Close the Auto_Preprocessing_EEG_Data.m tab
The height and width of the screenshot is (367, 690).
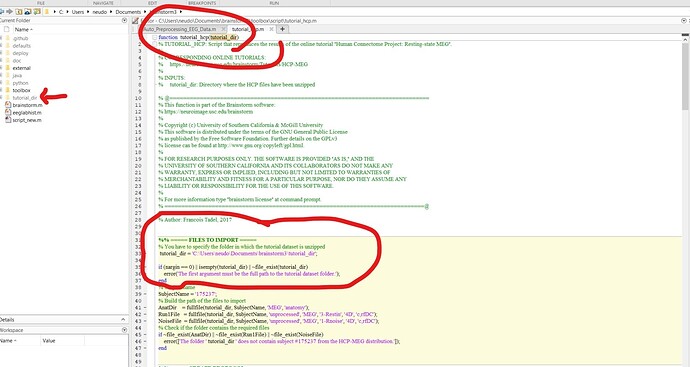tap(224, 29)
